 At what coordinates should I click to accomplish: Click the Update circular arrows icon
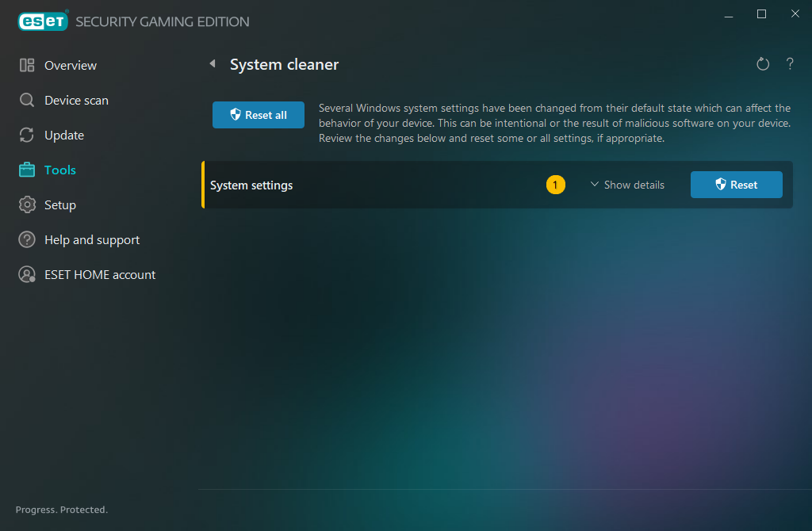pyautogui.click(x=27, y=135)
